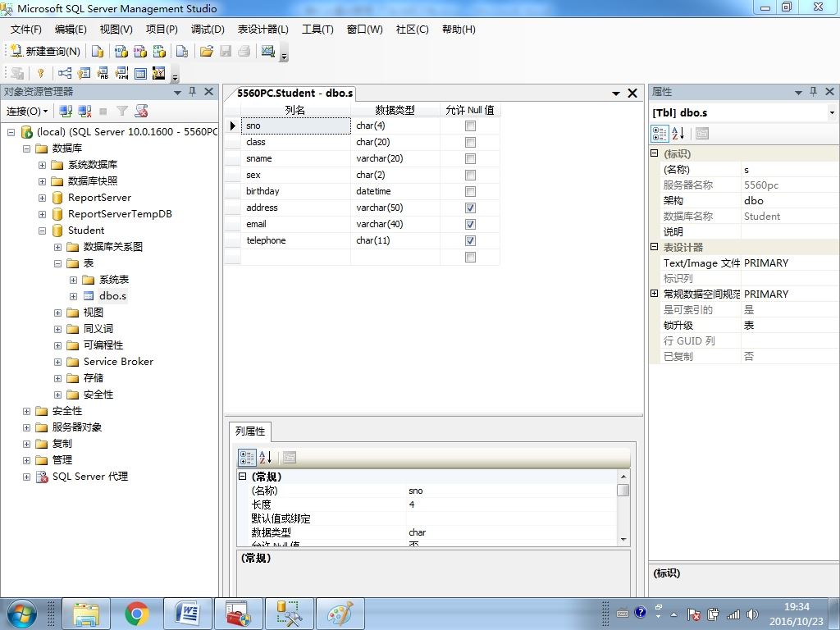Open Manage Fulltext Index (AB) icon
This screenshot has width=840, height=630.
[103, 73]
